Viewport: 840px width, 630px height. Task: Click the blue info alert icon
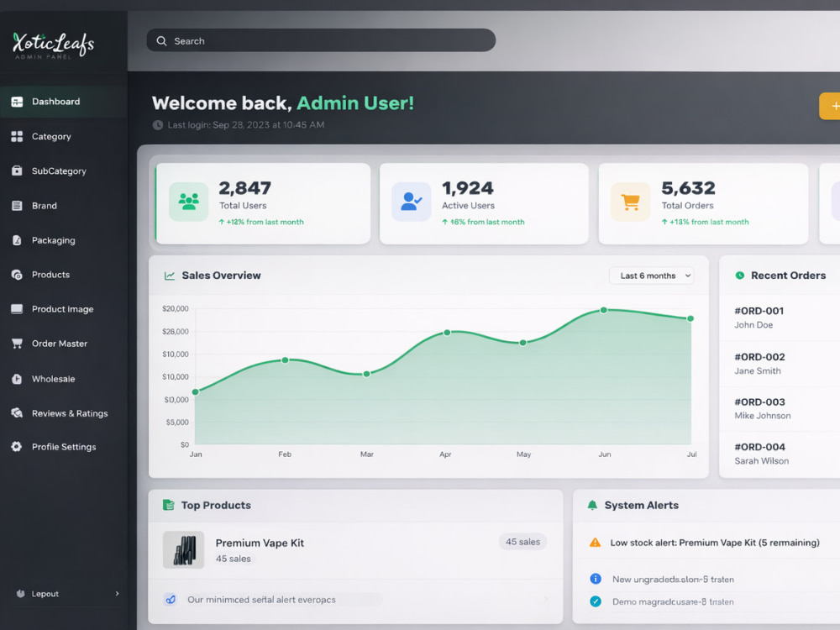[596, 579]
